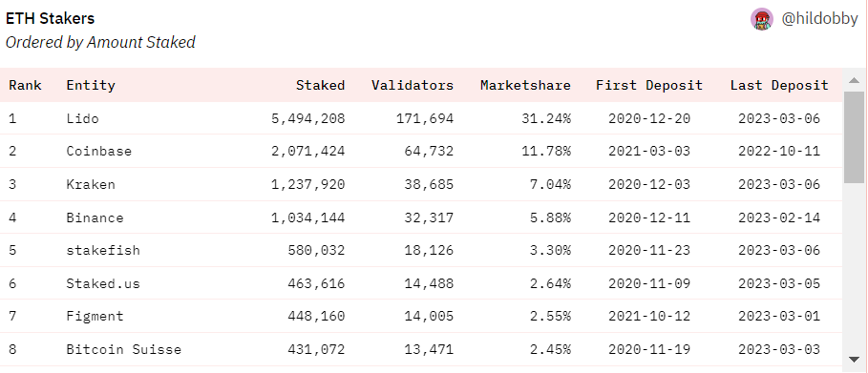Screen dimensions: 868x373
Task: Click marketshare 11.78% cell
Action: (546, 151)
